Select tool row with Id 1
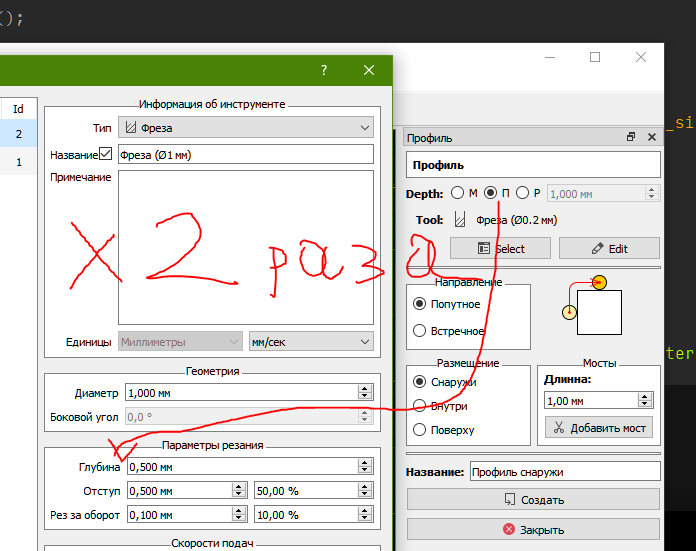This screenshot has height=551, width=696. 18,162
